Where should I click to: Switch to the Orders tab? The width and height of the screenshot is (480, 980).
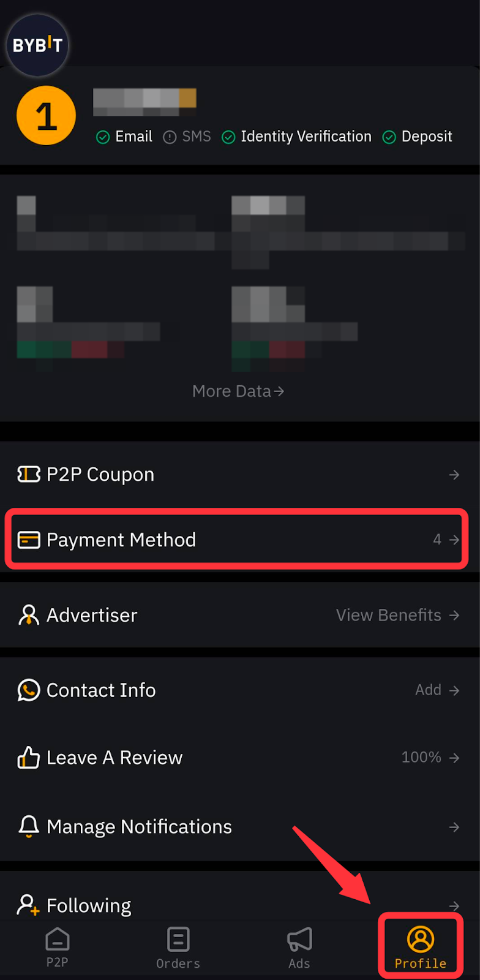coord(178,948)
